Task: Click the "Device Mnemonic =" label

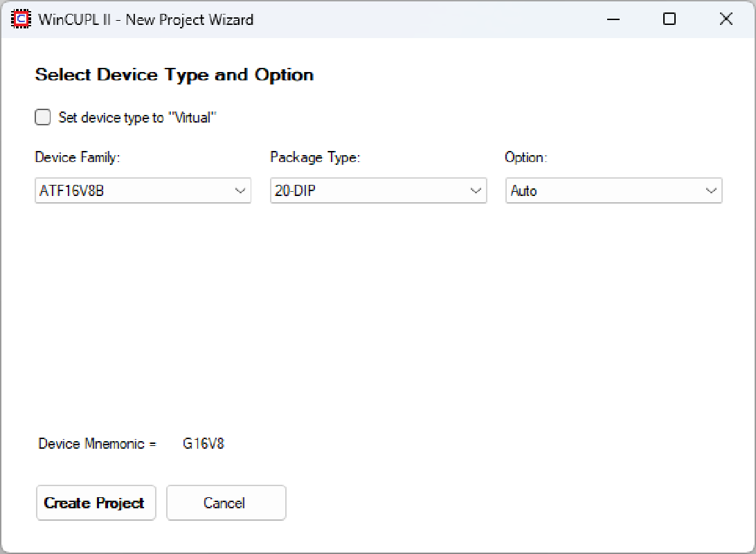Action: pyautogui.click(x=98, y=444)
